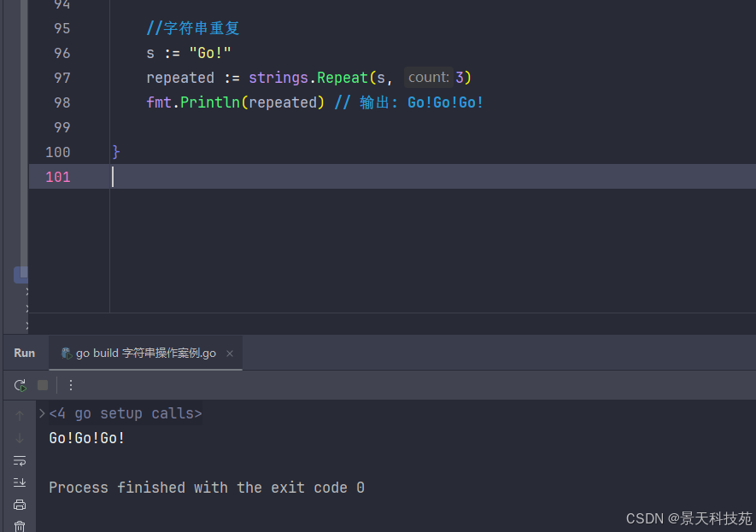Close the go build run tab
Screen dimensions: 756x532
[230, 353]
